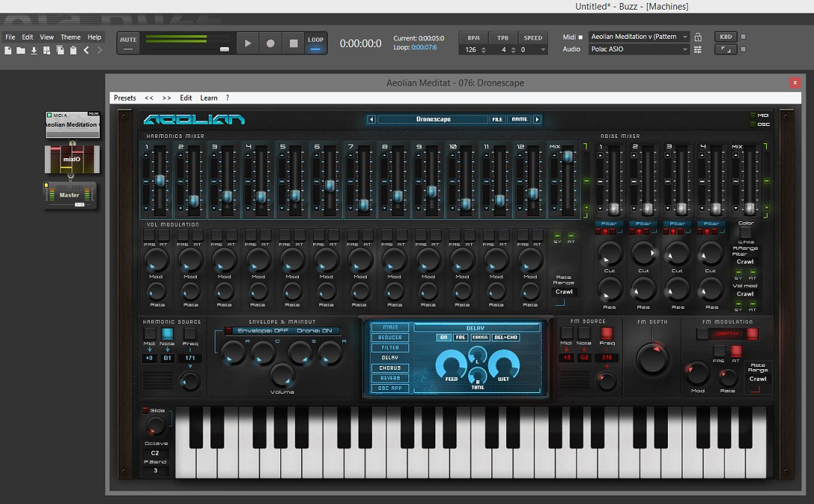This screenshot has width=814, height=504.
Task: Toggle the MUTE button
Action: click(128, 43)
